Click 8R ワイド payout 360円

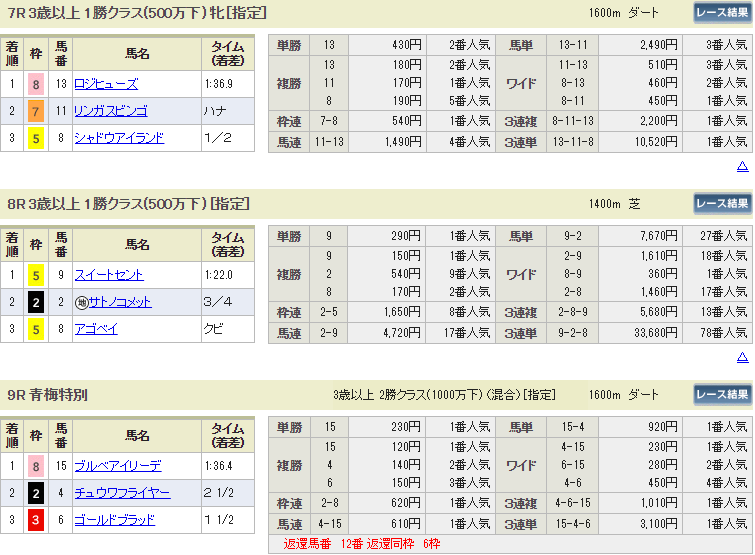[x=662, y=274]
